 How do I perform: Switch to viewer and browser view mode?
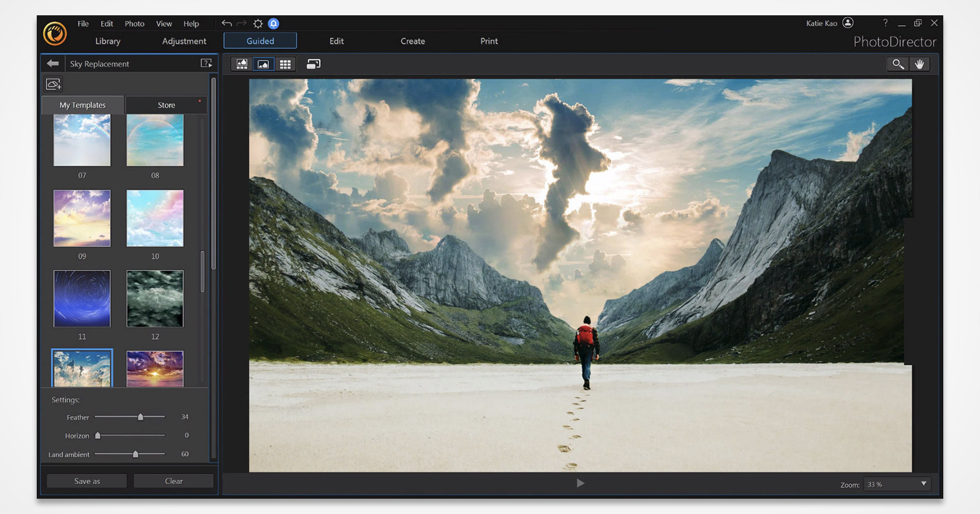click(x=242, y=64)
